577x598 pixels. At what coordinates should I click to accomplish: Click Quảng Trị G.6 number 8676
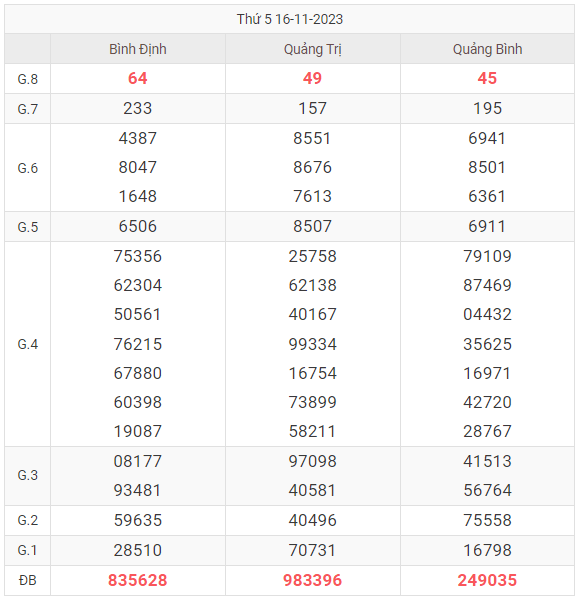(x=312, y=167)
